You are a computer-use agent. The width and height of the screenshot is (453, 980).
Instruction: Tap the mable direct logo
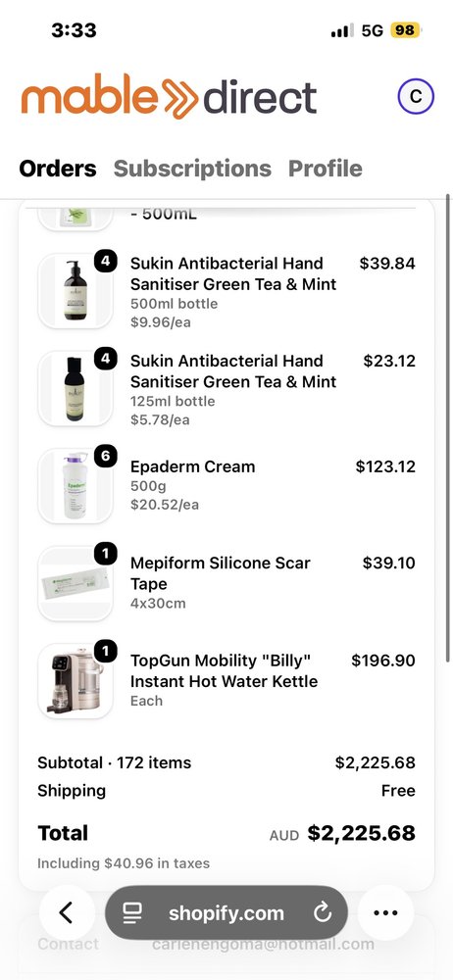click(x=169, y=96)
